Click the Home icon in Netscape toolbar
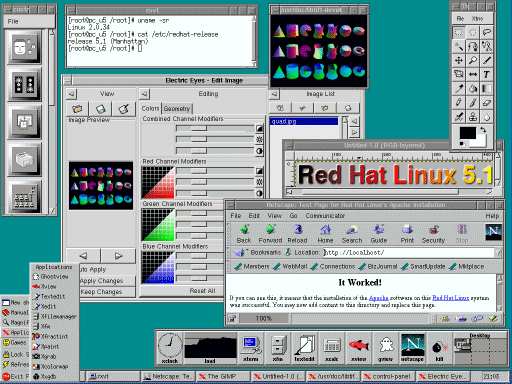 (325, 233)
